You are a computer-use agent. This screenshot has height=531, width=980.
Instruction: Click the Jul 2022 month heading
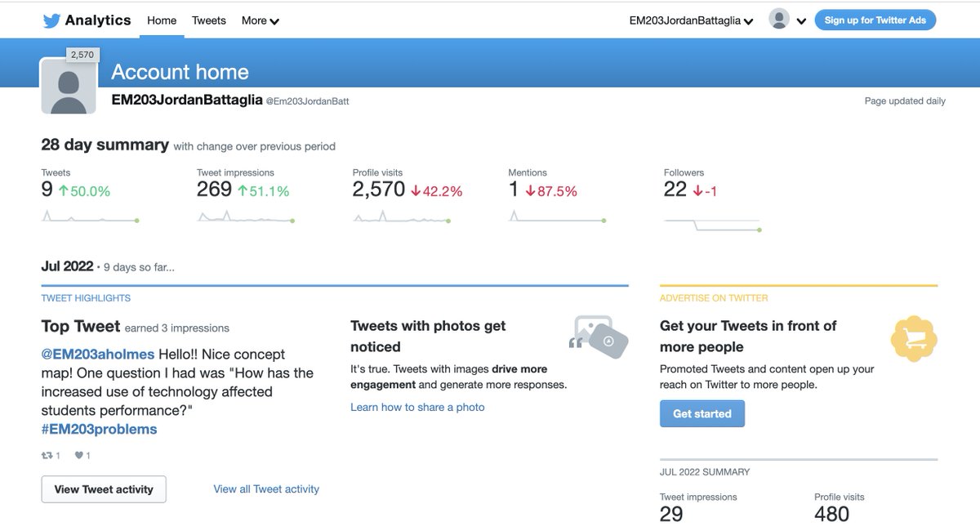(67, 266)
